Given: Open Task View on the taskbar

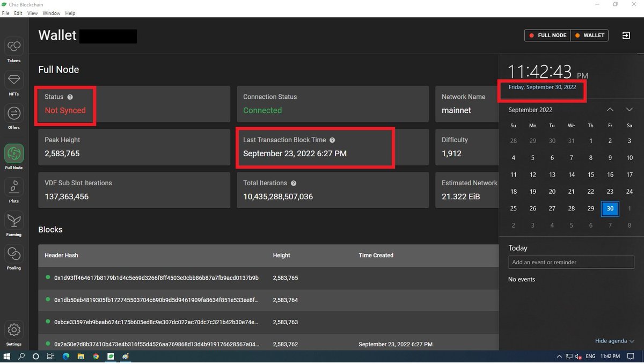Looking at the screenshot, I should coord(50,356).
